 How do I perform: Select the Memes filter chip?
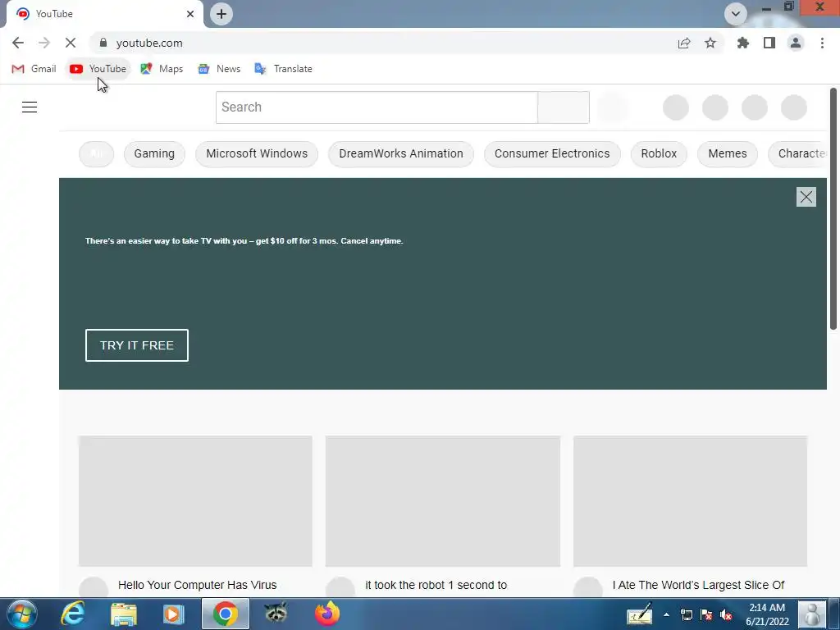coord(727,153)
